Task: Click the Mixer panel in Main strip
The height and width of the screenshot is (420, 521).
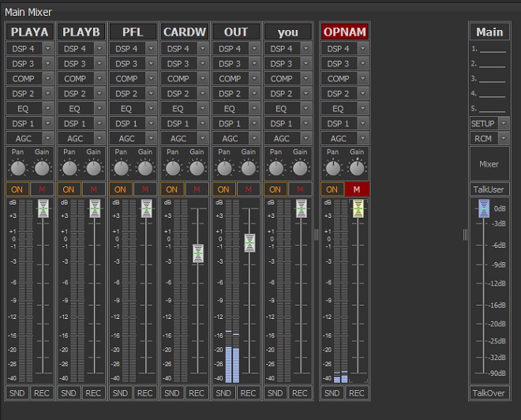Action: tap(489, 163)
